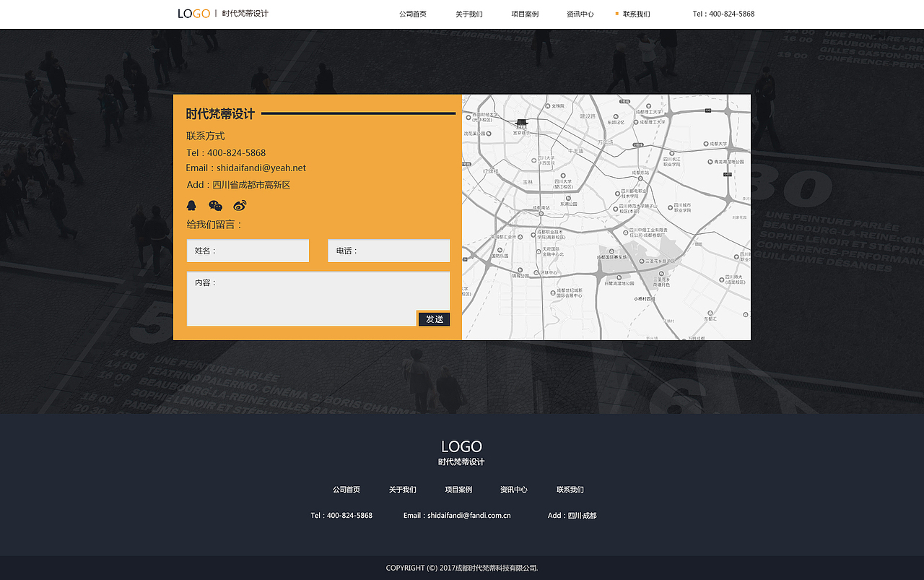Click footer address Add：四川·成都

572,516
